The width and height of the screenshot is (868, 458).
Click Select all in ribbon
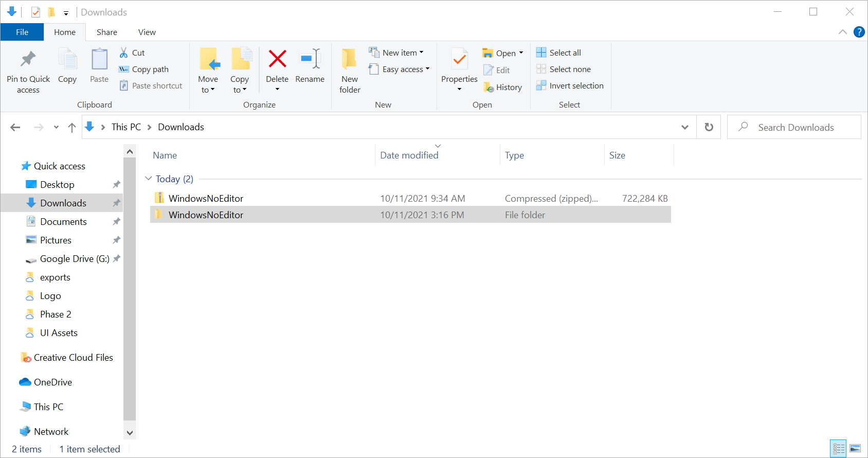(x=559, y=52)
